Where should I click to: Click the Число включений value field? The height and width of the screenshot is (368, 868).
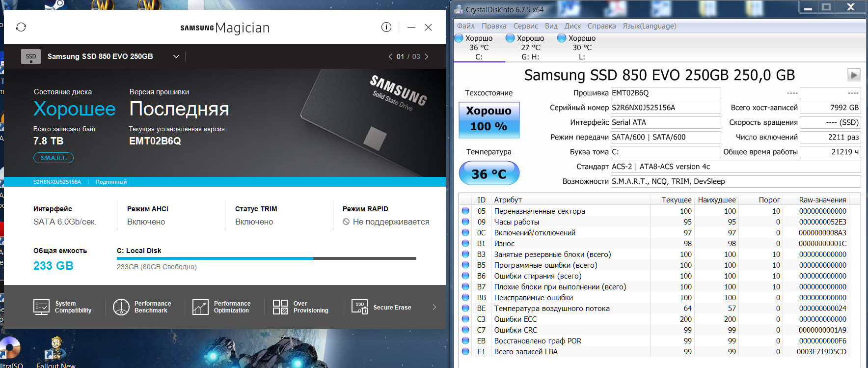[830, 137]
